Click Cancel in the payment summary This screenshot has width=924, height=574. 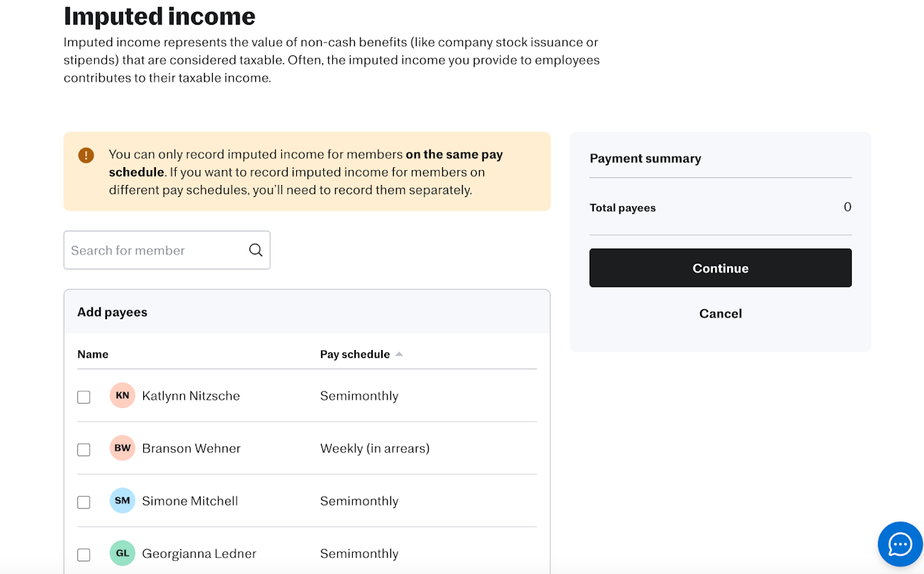click(720, 313)
